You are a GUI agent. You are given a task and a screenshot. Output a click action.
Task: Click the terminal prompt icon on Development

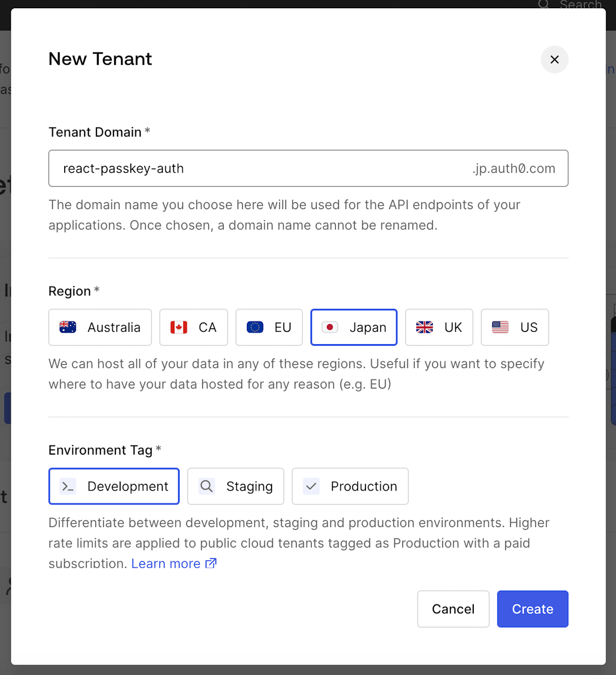click(x=68, y=486)
